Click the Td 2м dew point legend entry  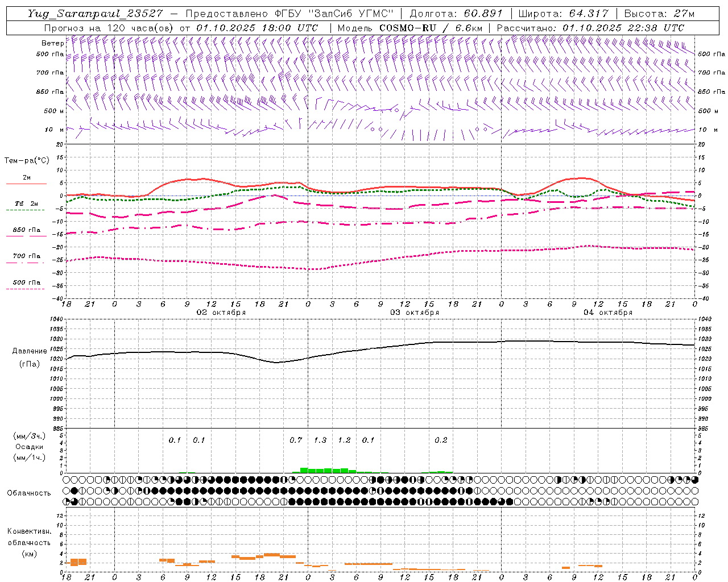click(x=26, y=203)
